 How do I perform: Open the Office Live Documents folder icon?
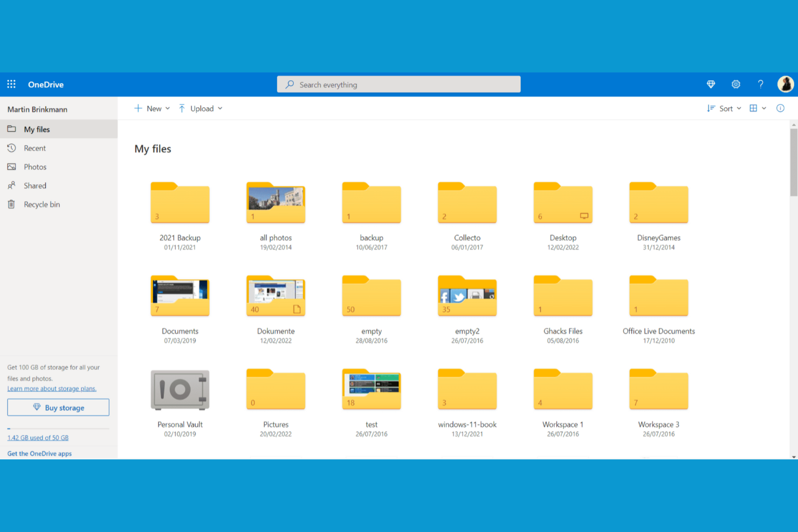coord(658,296)
